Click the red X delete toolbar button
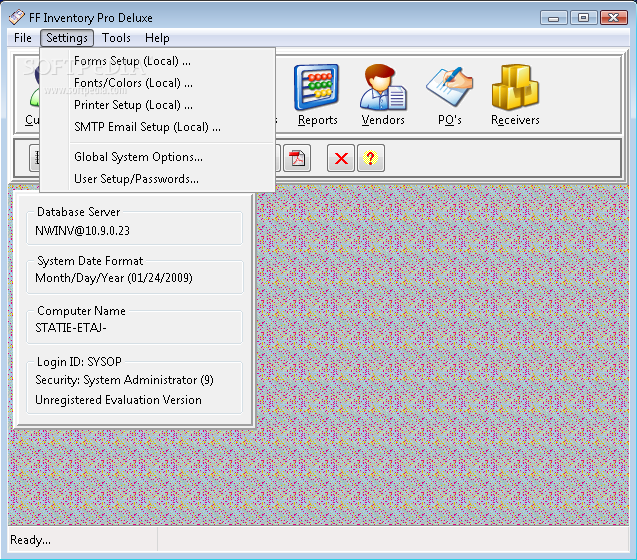The image size is (637, 560). coord(341,158)
